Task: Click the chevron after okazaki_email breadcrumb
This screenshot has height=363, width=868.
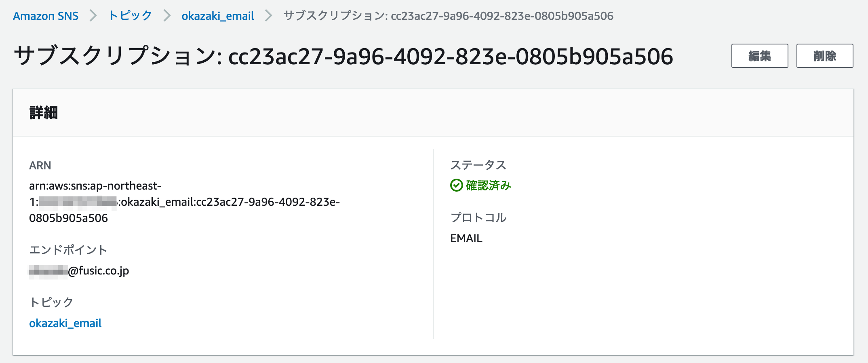Action: tap(269, 16)
